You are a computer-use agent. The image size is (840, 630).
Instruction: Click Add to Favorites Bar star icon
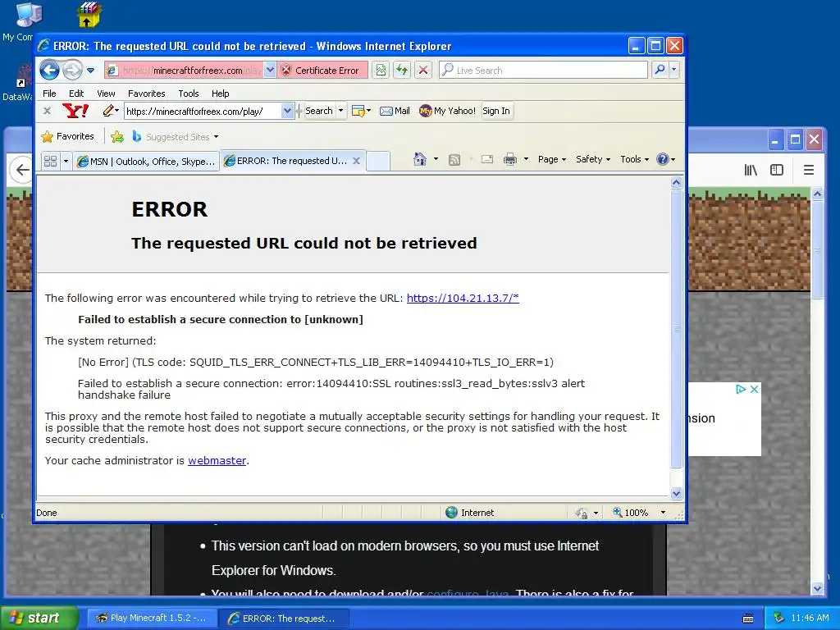pos(116,137)
